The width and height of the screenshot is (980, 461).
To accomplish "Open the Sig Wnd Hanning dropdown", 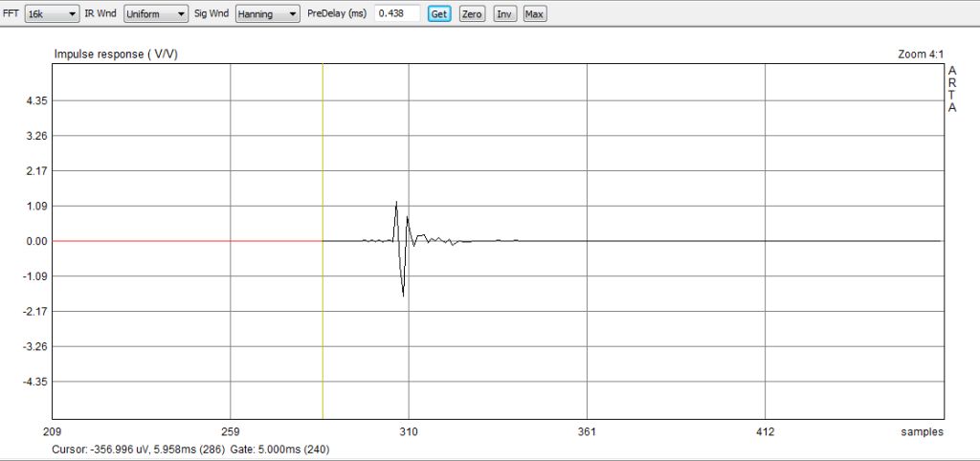I will coord(268,13).
